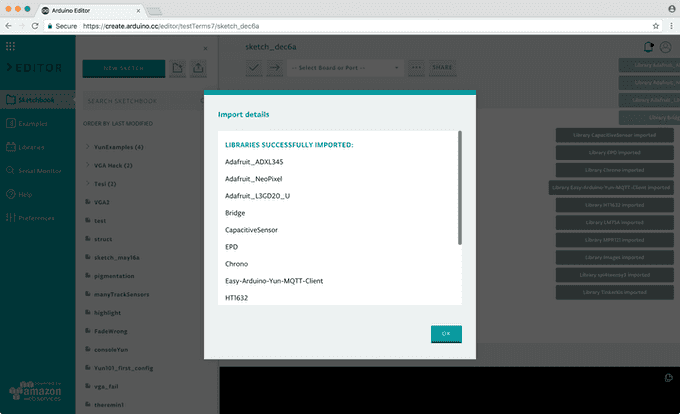This screenshot has height=414, width=680.
Task: Close the sketchbook panel with X
Action: coord(206,47)
